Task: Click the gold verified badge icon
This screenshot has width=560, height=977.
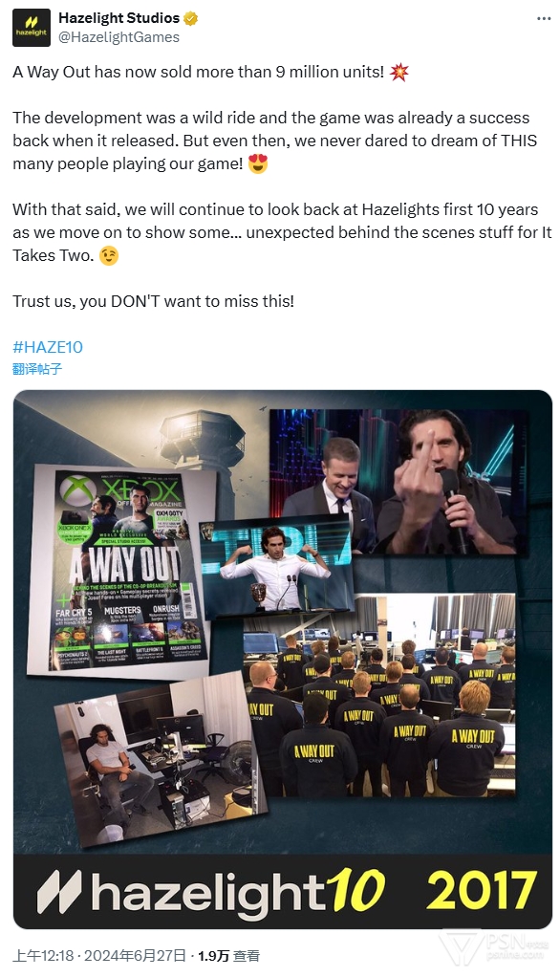Action: point(190,19)
